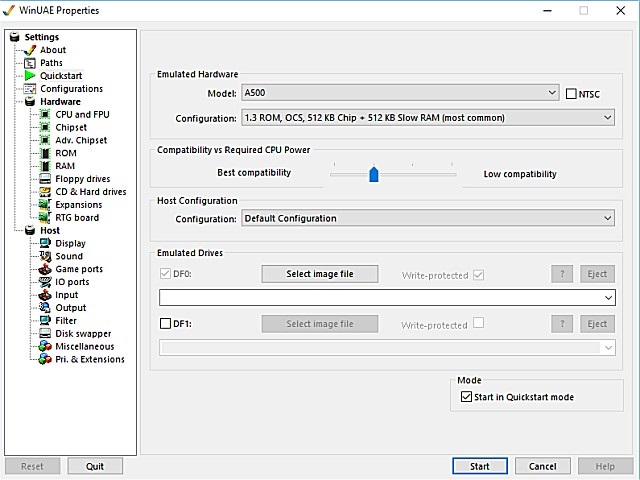Click the Game ports joystick icon
The image size is (640, 480).
(45, 269)
